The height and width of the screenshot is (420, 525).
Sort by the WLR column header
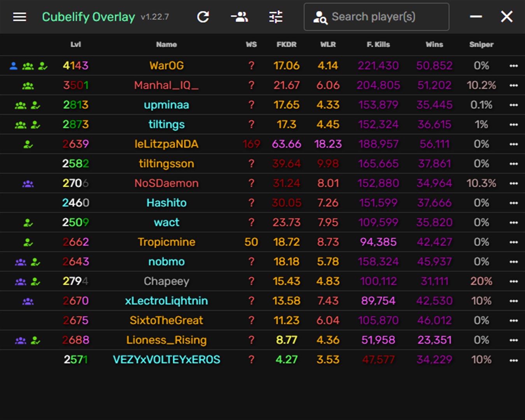coord(328,44)
